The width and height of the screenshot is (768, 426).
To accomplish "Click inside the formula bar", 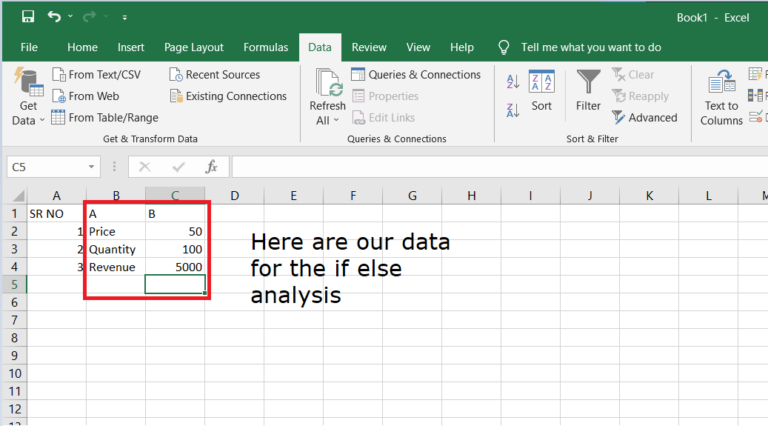I will (500, 167).
